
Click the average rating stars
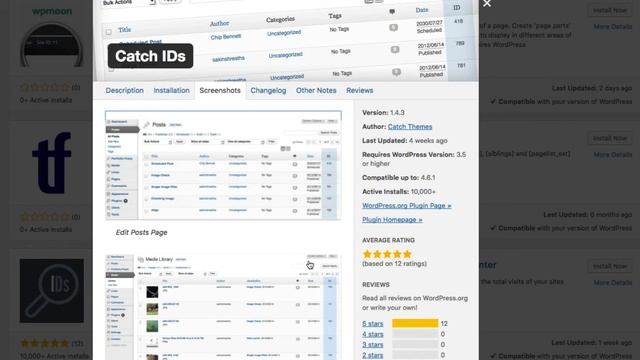pyautogui.click(x=387, y=254)
